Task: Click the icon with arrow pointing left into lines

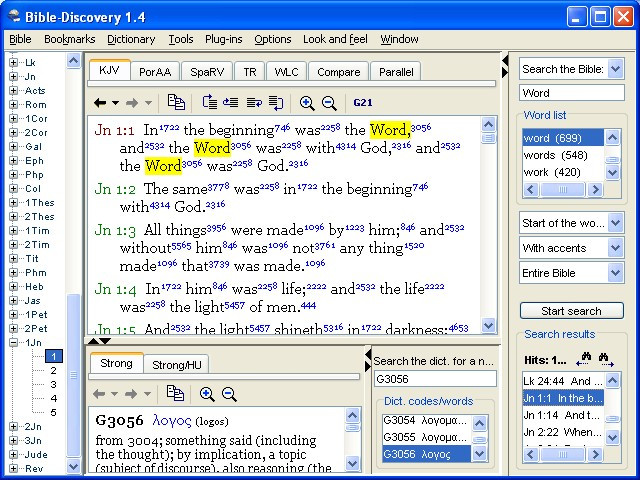Action: tap(231, 102)
